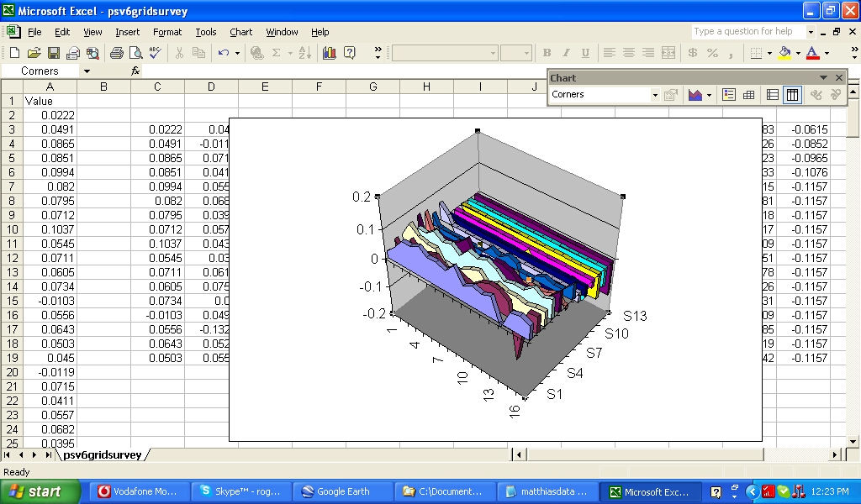Toggle the chart Data Table button
This screenshot has height=504, width=861.
pos(748,95)
